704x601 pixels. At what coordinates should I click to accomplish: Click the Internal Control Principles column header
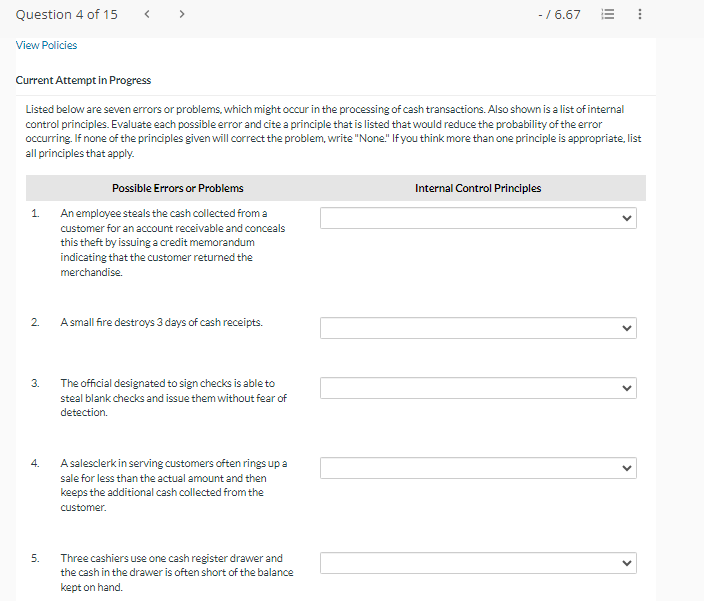click(478, 188)
